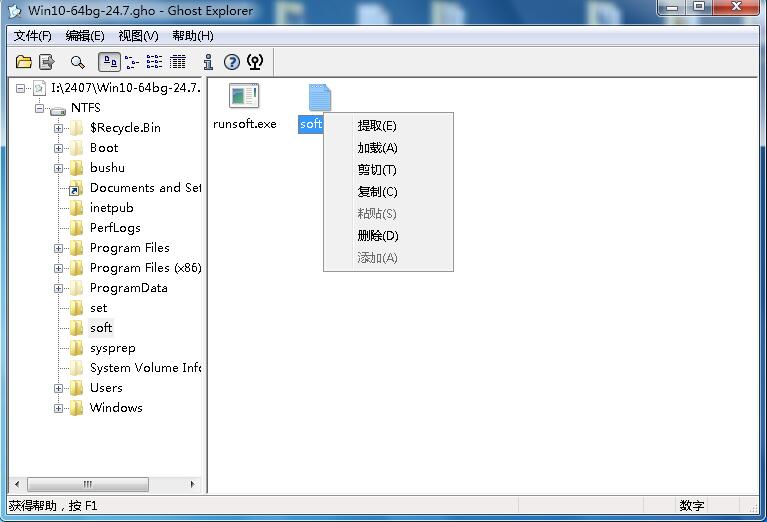Select the soft folder in tree

tap(101, 328)
